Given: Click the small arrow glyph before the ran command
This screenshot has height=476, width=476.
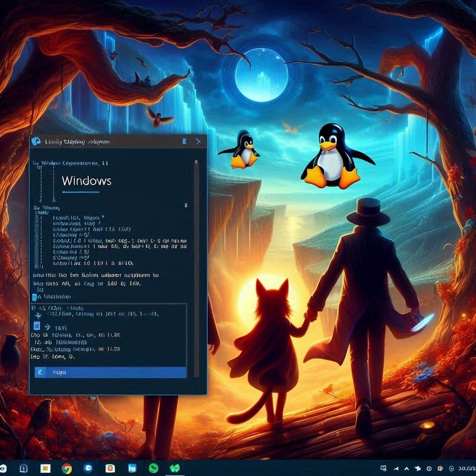Looking at the screenshot, I should click(47, 327).
